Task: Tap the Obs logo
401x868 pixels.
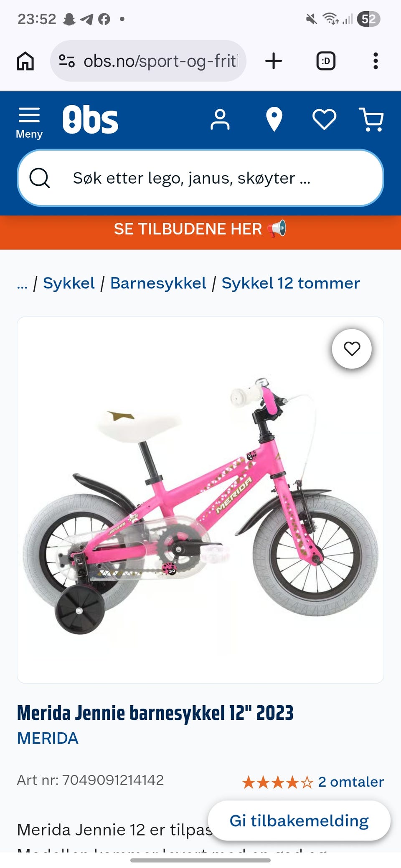Action: coord(90,120)
